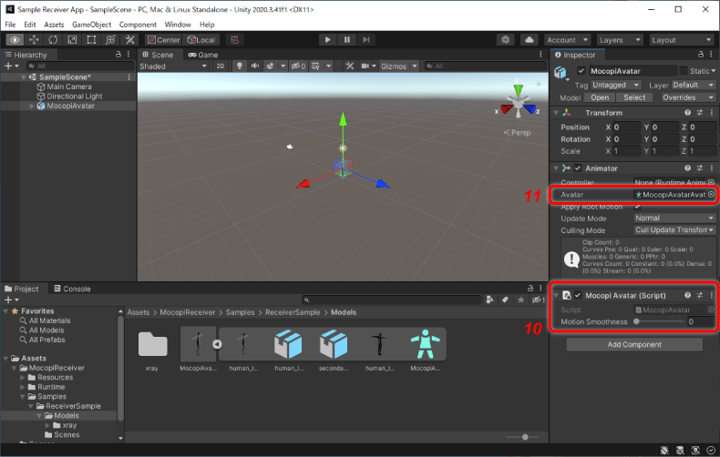Select the Rotate tool
The image size is (720, 457).
coord(53,40)
